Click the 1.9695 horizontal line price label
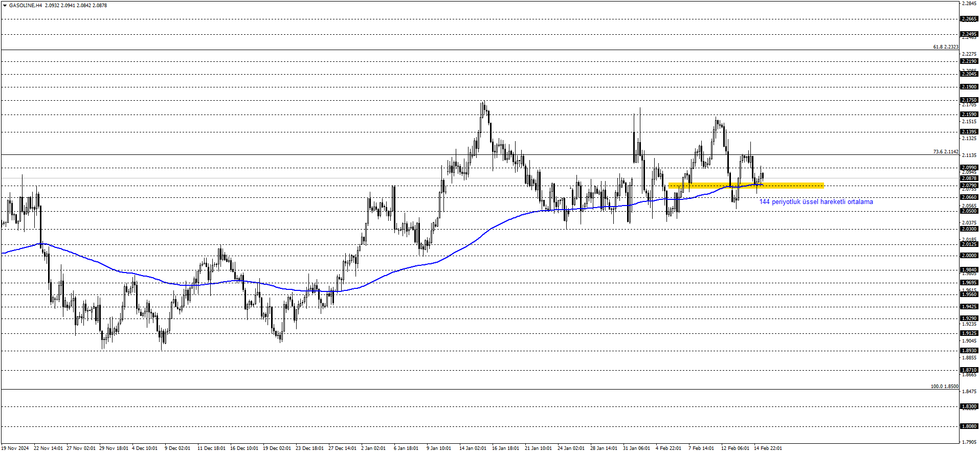The height and width of the screenshot is (454, 980). (969, 283)
